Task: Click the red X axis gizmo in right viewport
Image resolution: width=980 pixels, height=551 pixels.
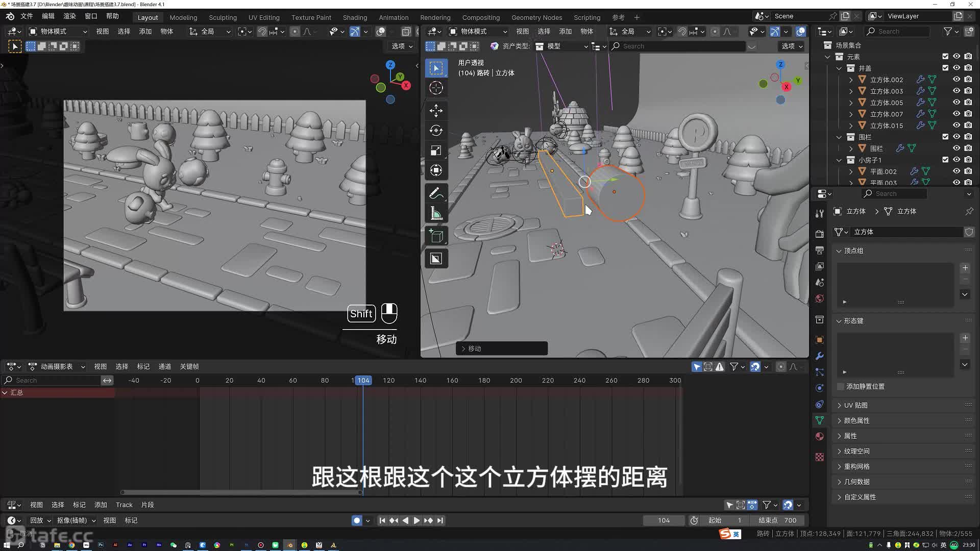Action: click(x=786, y=87)
